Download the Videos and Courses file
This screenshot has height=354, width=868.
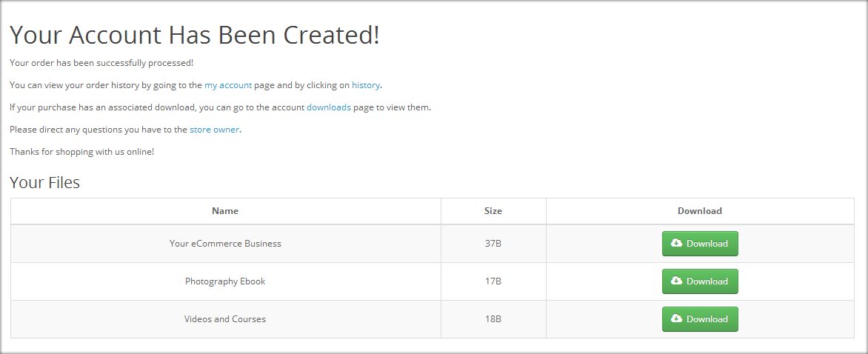(700, 318)
